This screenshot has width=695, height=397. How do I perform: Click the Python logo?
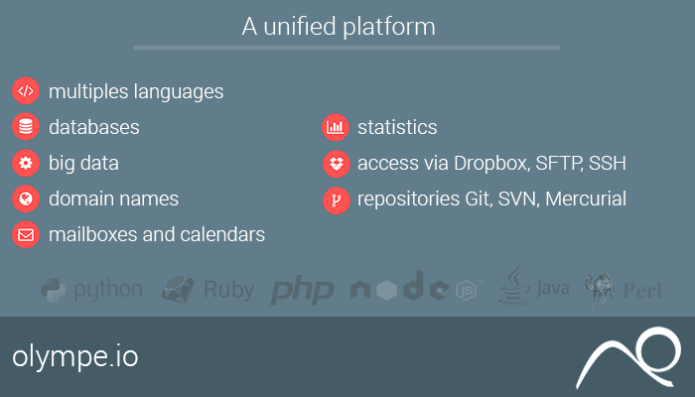(x=92, y=290)
